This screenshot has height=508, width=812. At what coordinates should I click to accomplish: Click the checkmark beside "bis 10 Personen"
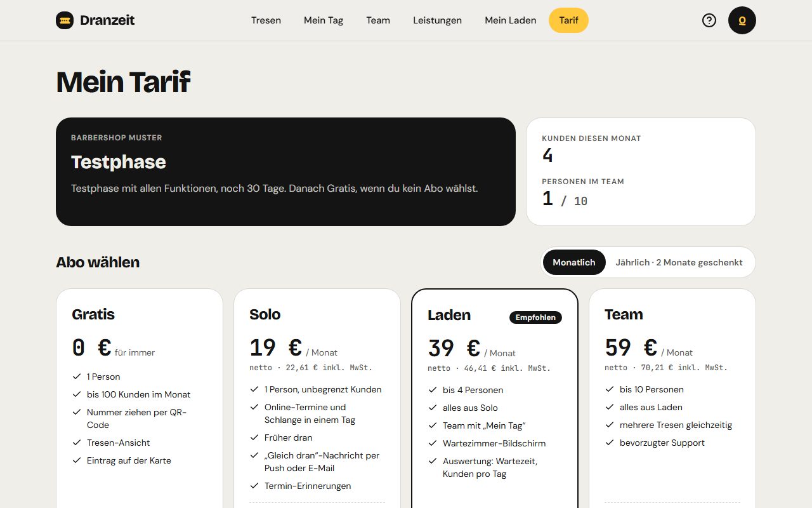coord(610,389)
